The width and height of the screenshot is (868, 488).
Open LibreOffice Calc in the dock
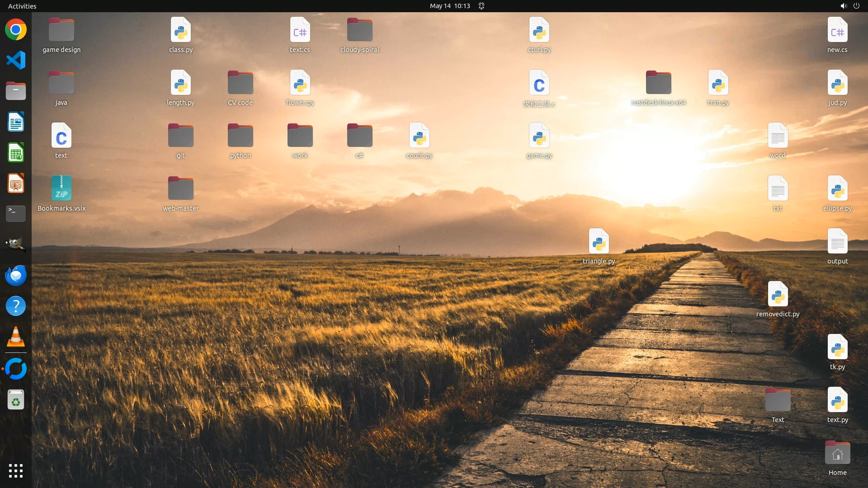click(16, 153)
